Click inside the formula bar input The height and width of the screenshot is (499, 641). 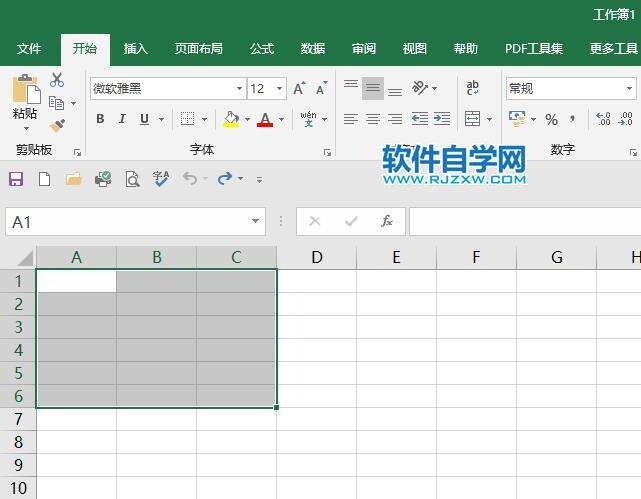pos(525,222)
